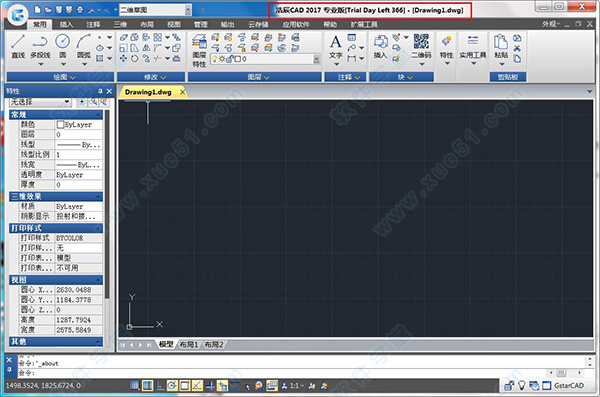
Task: Click the linetype (线型) ByLayer value
Action: (79, 145)
